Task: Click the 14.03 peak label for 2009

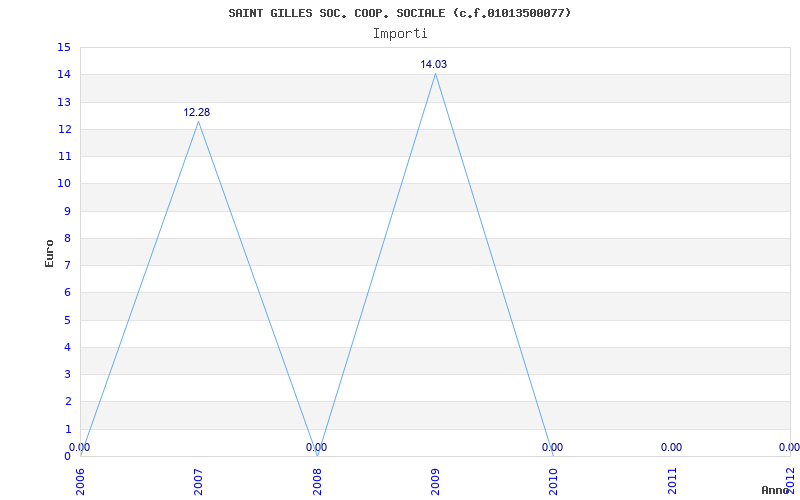Action: click(x=434, y=64)
